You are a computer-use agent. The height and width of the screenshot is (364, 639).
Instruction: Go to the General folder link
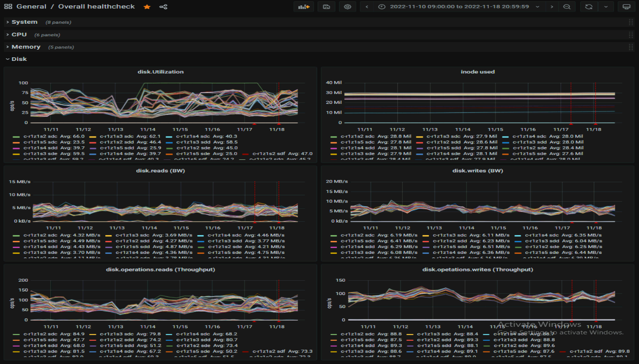pyautogui.click(x=31, y=7)
